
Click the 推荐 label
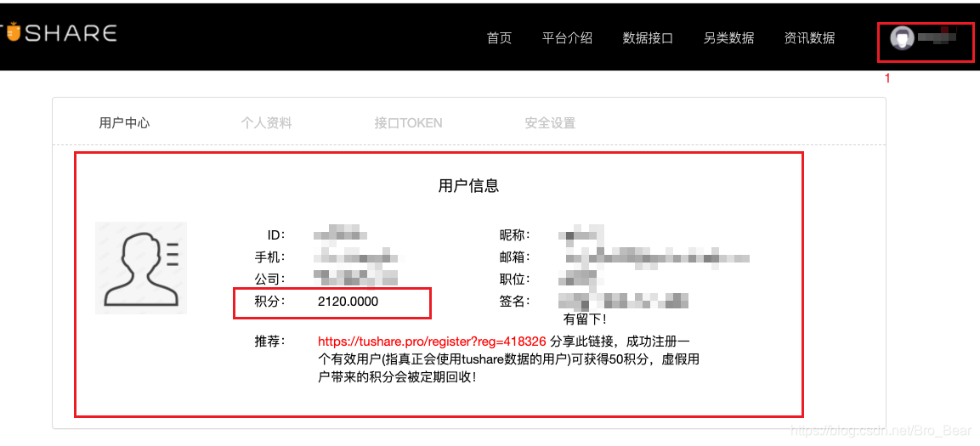tap(269, 342)
